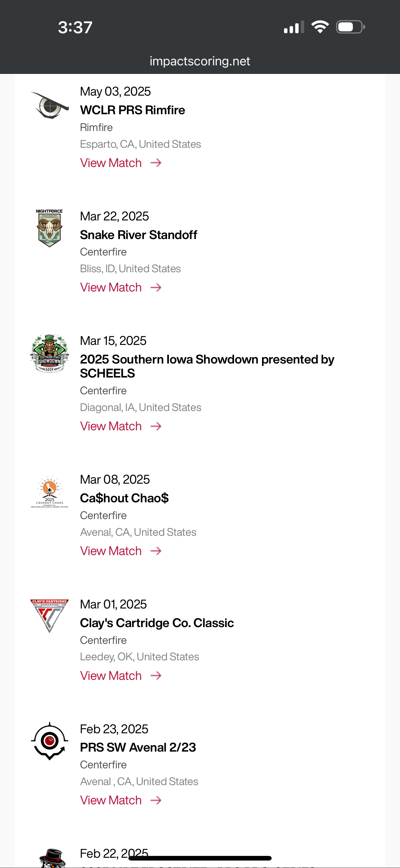Open the Snake River Standoff title
Image resolution: width=400 pixels, height=868 pixels.
tap(138, 235)
